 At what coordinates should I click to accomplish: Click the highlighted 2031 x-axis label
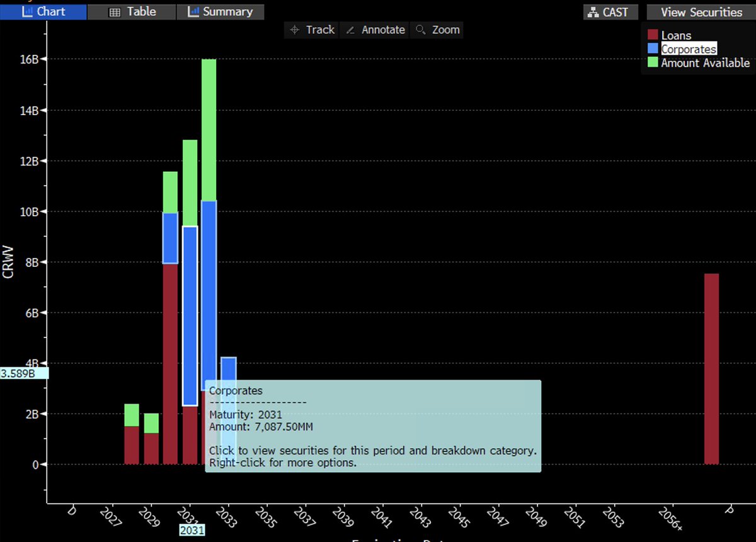192,530
